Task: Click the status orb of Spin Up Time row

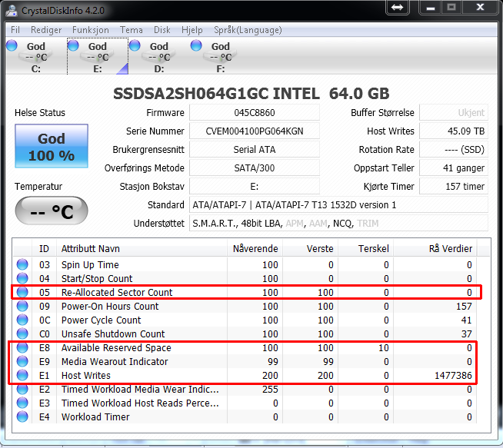Action: [22, 264]
